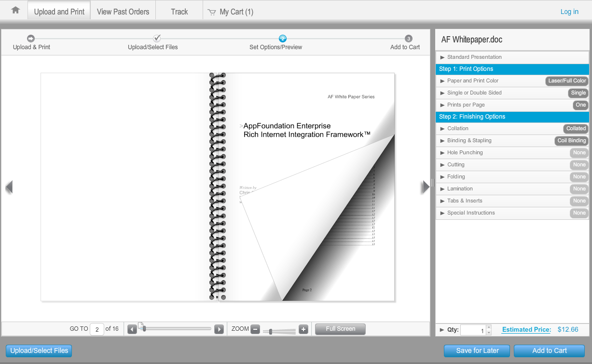Screen dimensions: 592x364
Task: Click the Log in link
Action: 569,12
